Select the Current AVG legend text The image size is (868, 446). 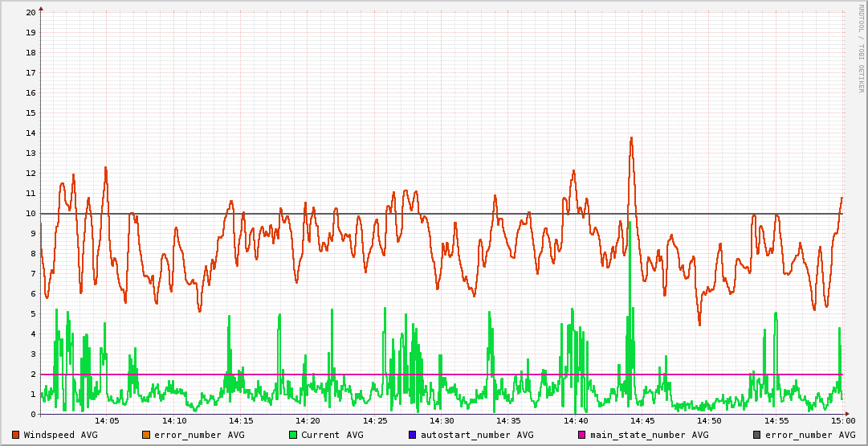click(332, 435)
